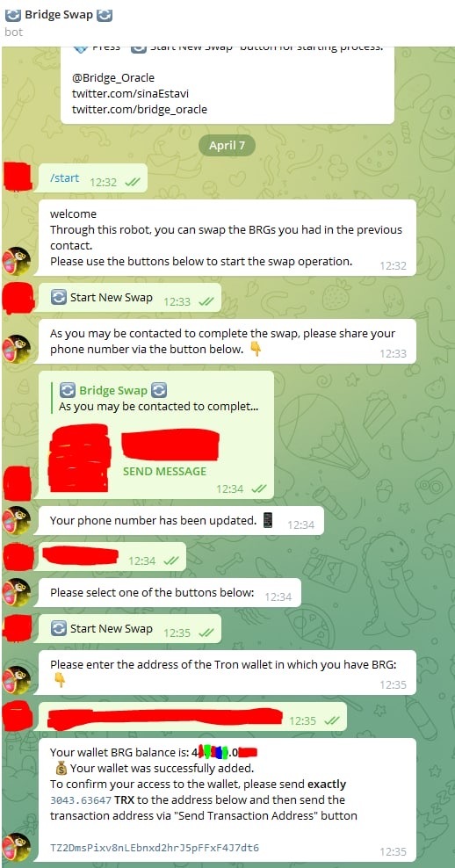The image size is (455, 868).
Task: Click the April 7 date badge
Action: coord(227,146)
